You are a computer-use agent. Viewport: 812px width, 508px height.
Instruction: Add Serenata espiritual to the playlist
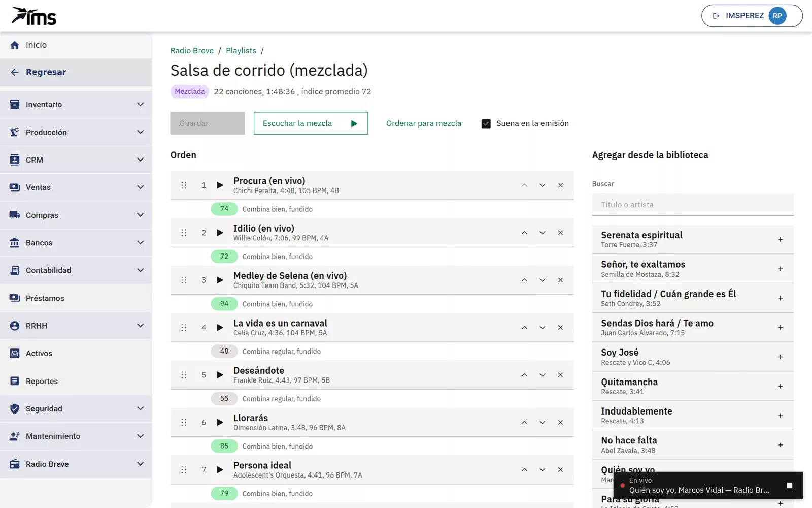point(780,239)
